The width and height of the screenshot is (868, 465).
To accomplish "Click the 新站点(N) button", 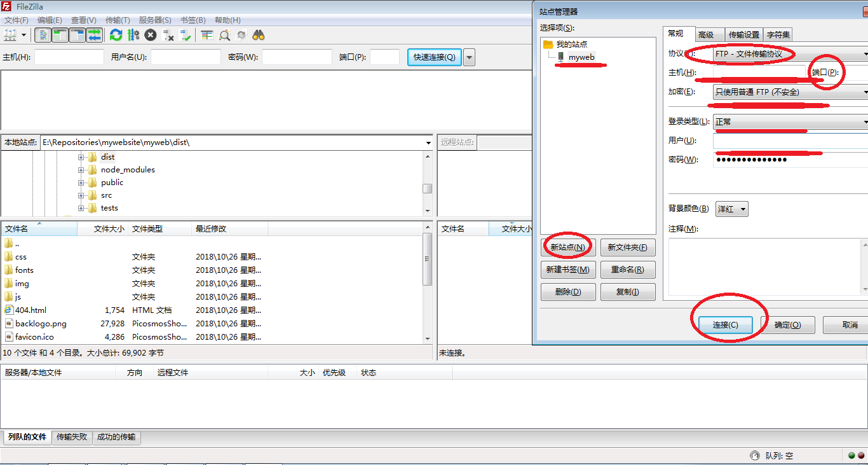I will (567, 247).
